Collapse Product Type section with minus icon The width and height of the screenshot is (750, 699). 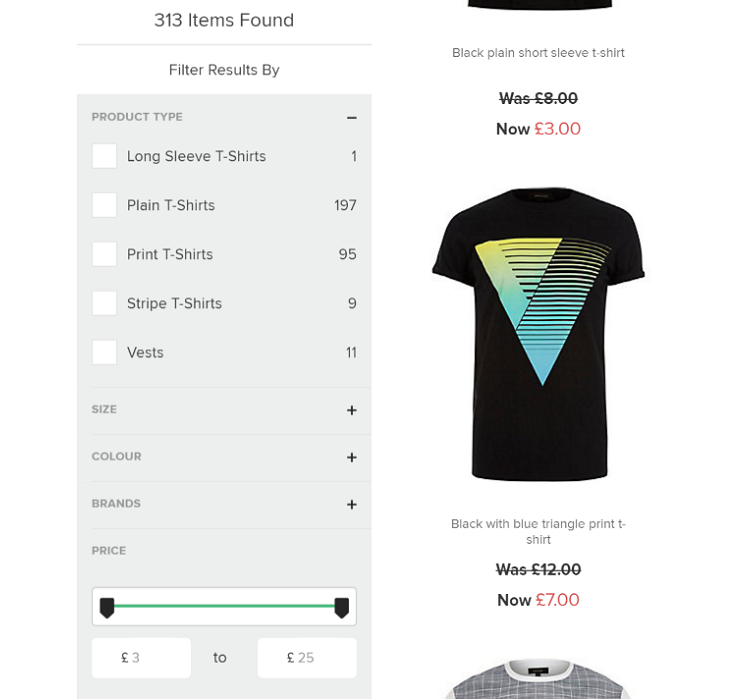[352, 118]
